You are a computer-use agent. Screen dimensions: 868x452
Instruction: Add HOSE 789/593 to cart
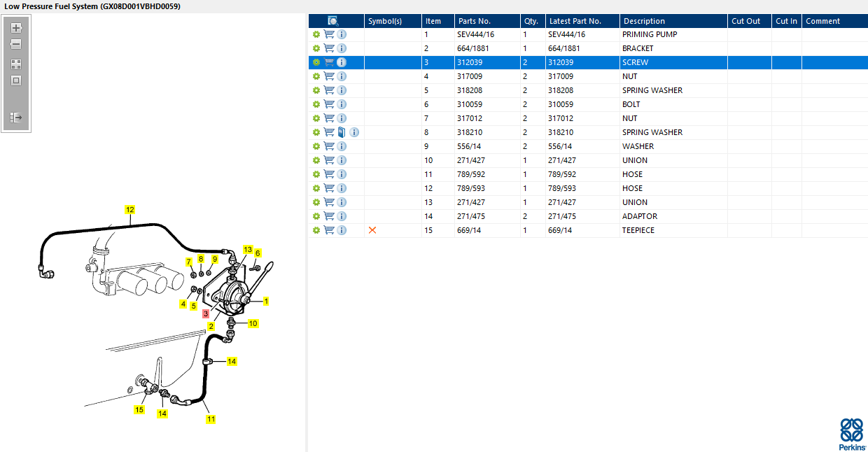(329, 188)
